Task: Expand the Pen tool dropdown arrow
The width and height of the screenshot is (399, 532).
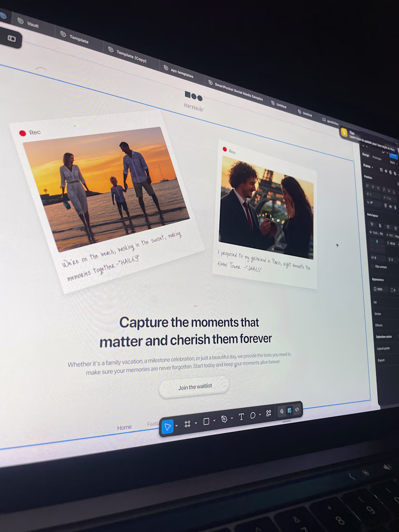Action: tap(232, 418)
